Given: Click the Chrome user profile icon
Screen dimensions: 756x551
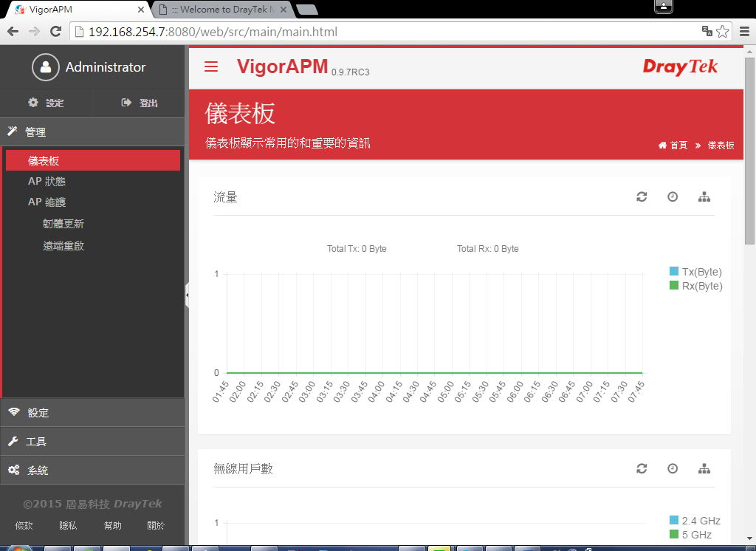Looking at the screenshot, I should click(664, 6).
